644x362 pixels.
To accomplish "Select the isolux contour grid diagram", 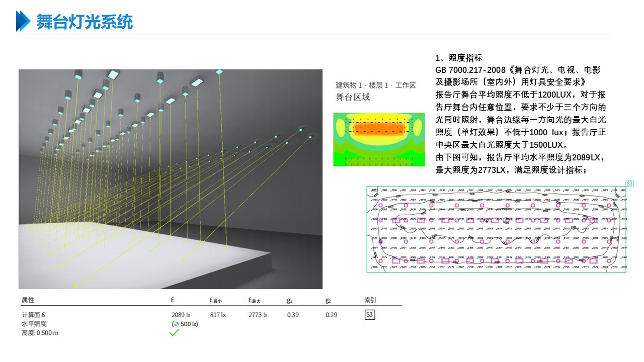I will 497,229.
